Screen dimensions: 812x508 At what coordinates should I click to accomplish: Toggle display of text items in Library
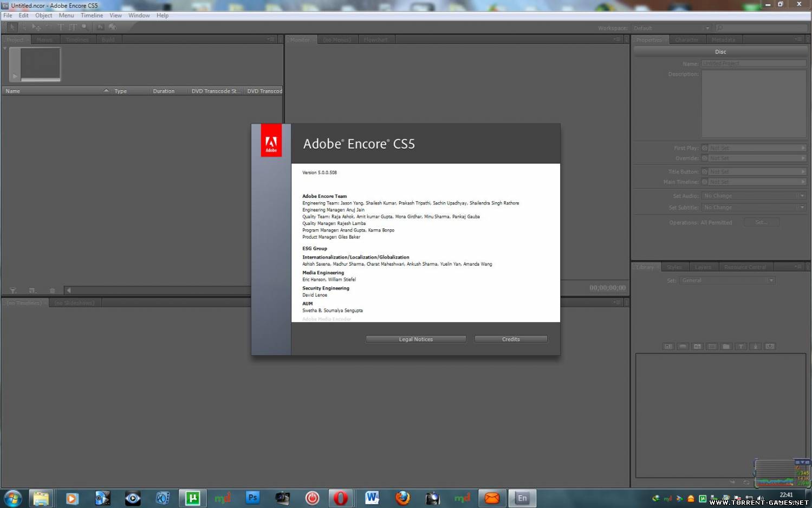(x=741, y=346)
